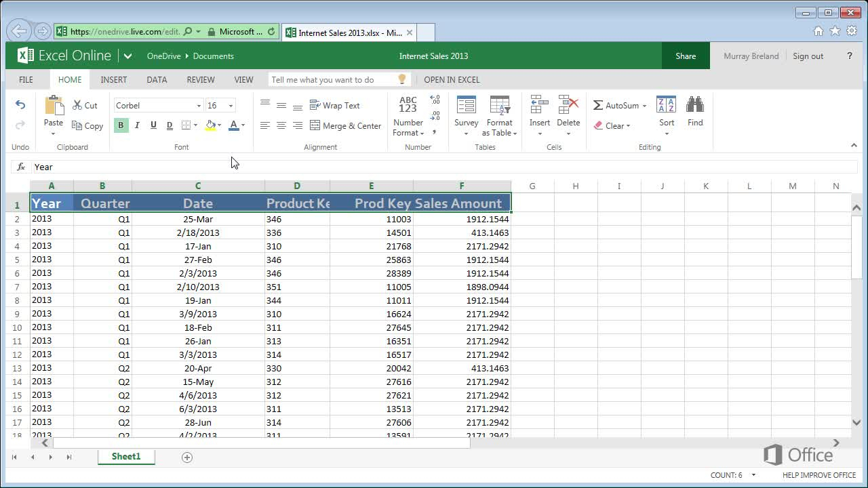Click the Wrap Text icon
This screenshot has width=868, height=488.
pos(315,105)
